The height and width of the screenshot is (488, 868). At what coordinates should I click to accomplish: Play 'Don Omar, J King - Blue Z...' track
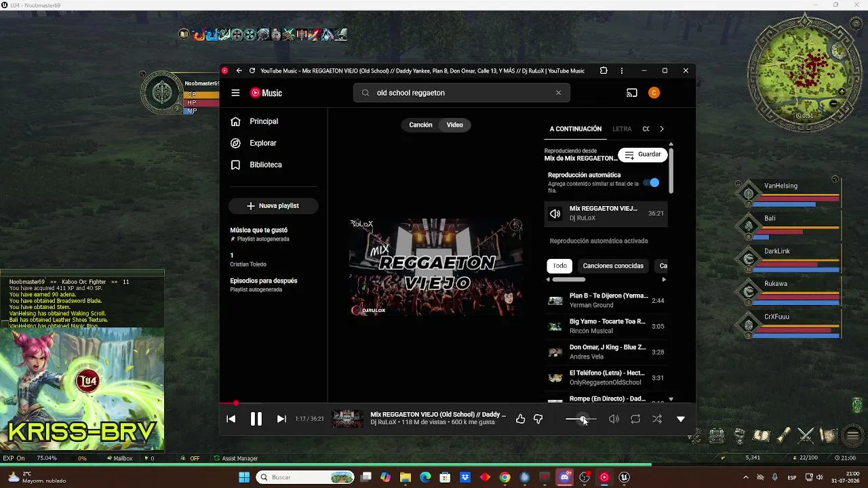[606, 352]
